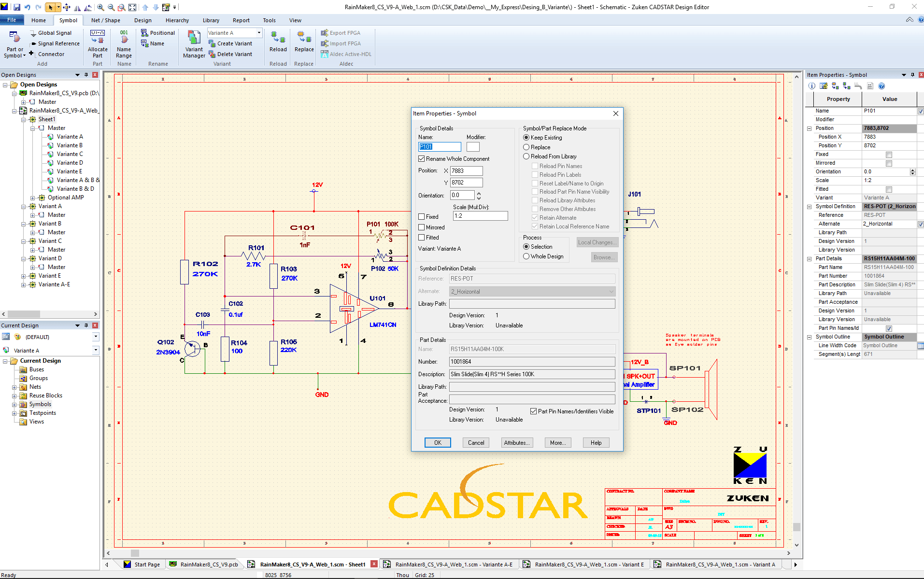Click the info icon in Item Properties panel
The width and height of the screenshot is (924, 579).
tap(812, 86)
